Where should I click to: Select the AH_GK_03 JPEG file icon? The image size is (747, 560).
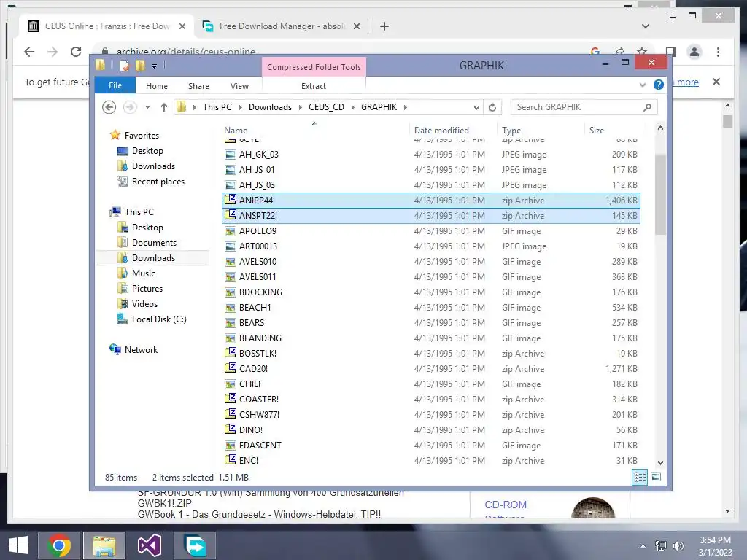[x=231, y=155]
